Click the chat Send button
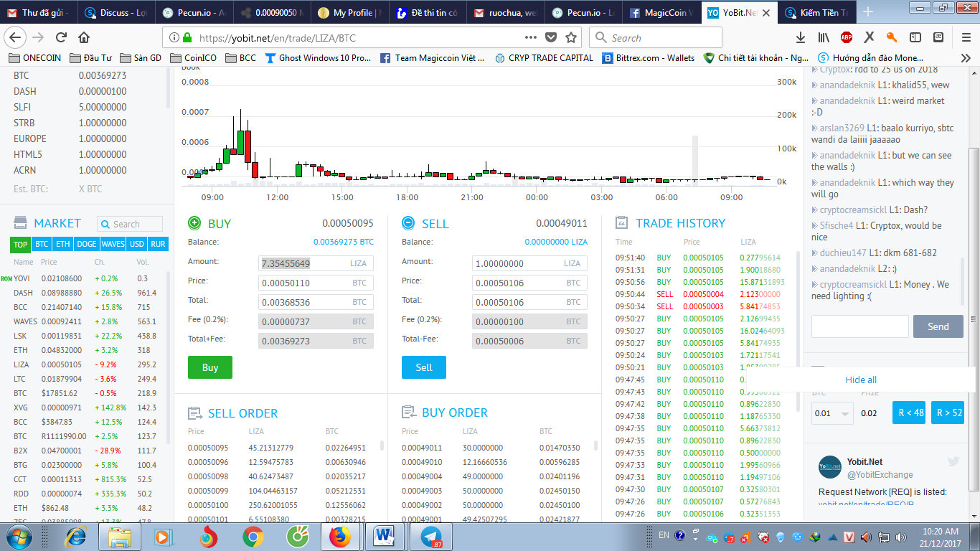This screenshot has height=551, width=980. 938,326
